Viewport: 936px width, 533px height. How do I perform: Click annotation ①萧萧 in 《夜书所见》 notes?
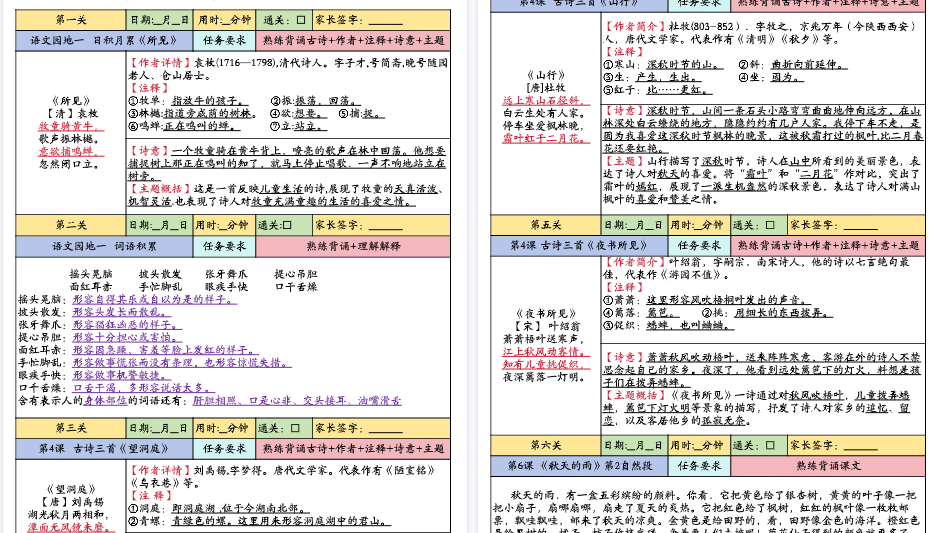tap(707, 300)
